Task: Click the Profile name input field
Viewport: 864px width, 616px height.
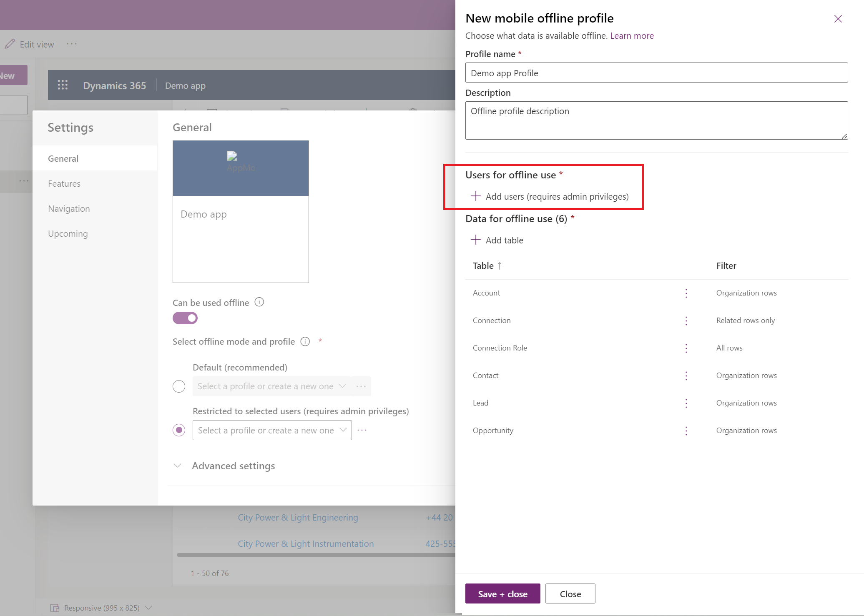Action: (x=656, y=72)
